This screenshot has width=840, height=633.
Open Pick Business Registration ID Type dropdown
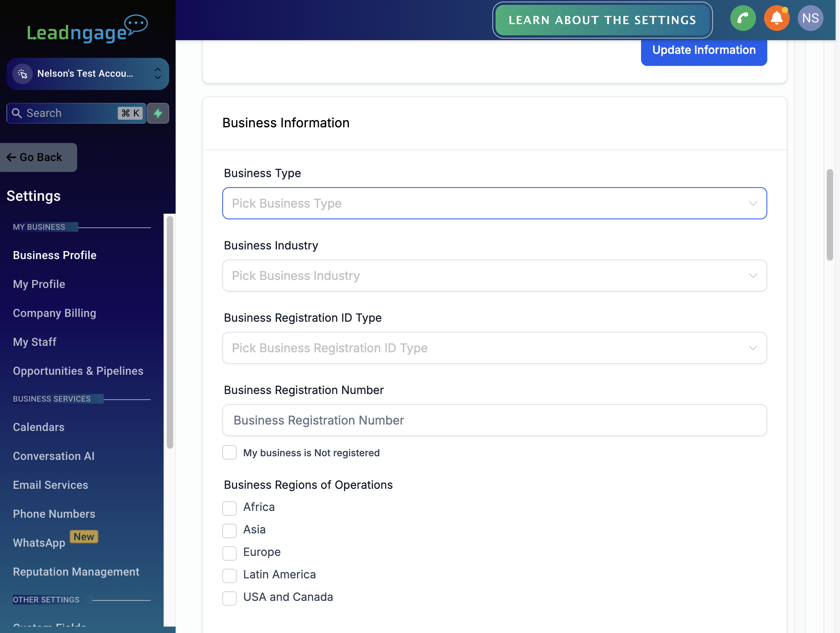pos(494,348)
